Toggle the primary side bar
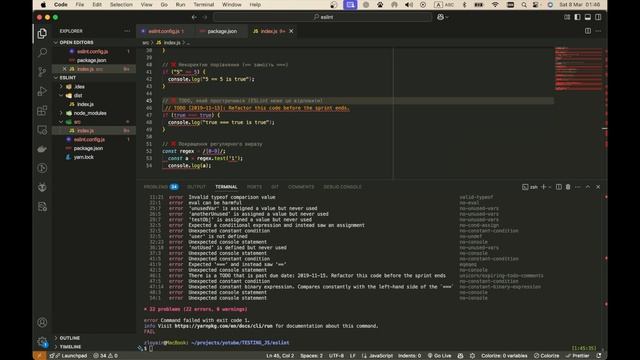Screen dimensions: 640x360 [x=577, y=17]
